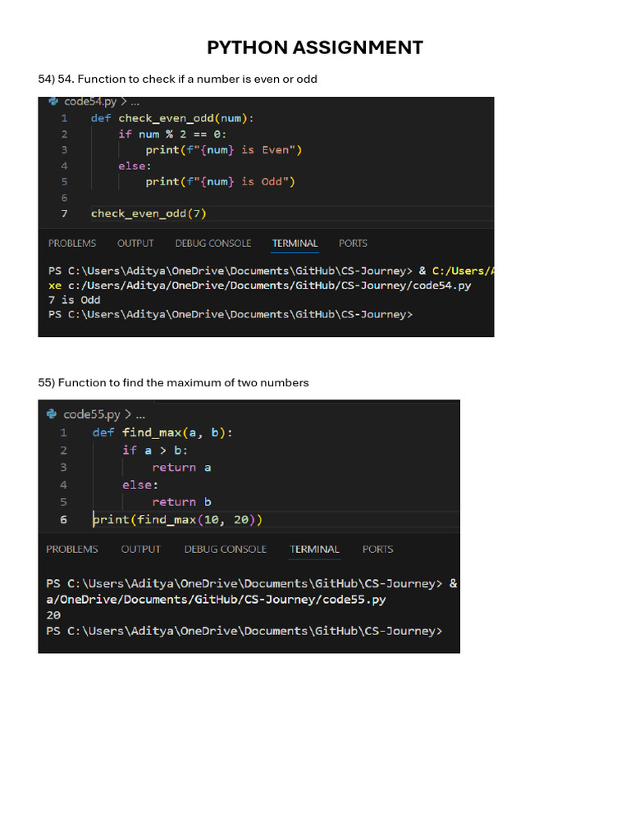The height and width of the screenshot is (840, 630).
Task: Open DEBUG CONSOLE tab in code54 panel
Action: tap(212, 243)
